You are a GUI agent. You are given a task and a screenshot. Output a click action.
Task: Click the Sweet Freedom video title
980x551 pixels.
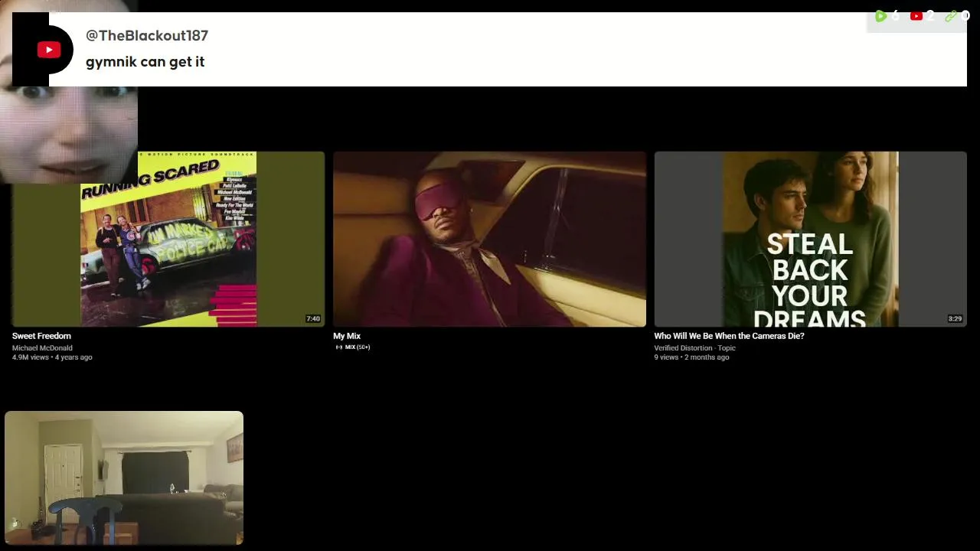41,336
